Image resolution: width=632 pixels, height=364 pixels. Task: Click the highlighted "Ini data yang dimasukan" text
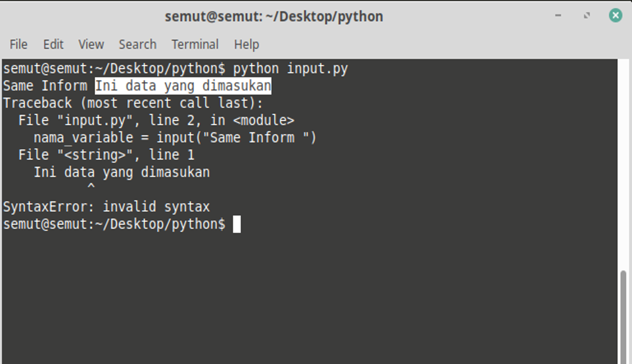pos(183,86)
